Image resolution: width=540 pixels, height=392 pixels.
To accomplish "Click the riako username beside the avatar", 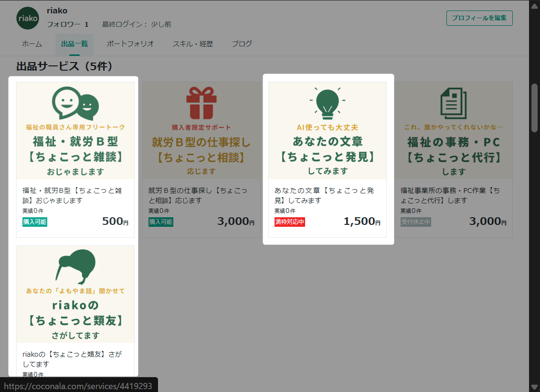I will click(57, 11).
